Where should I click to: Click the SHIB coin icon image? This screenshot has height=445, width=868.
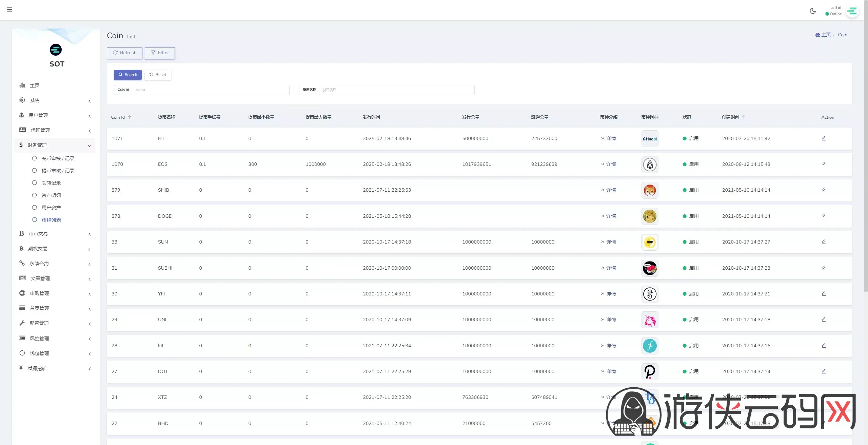pos(650,190)
